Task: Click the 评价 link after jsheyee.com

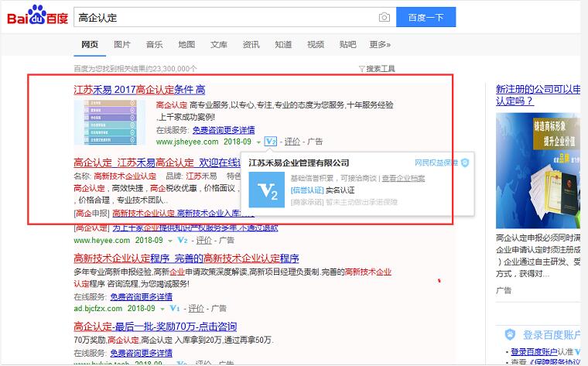Action: (x=292, y=142)
